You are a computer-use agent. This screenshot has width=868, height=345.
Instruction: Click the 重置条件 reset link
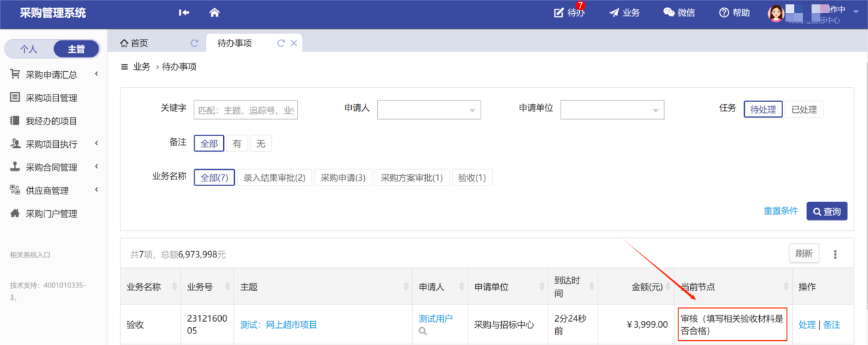pos(780,211)
